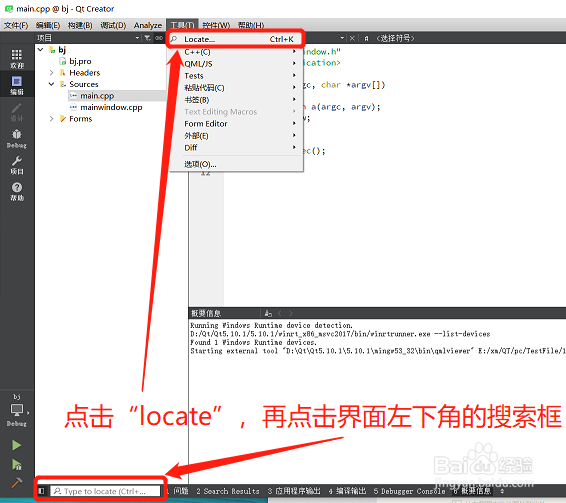Screen dimensions: 566x503
Task: Open the Welcome mode
Action: click(17, 59)
